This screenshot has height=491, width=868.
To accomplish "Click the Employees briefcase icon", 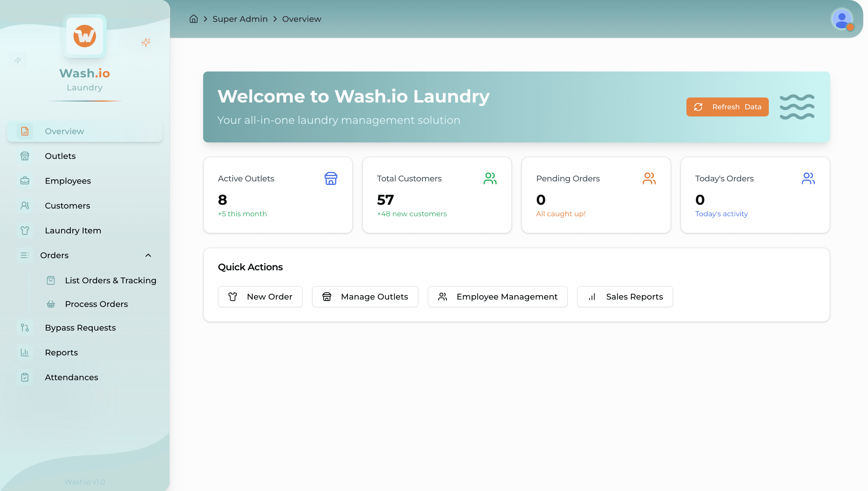I will point(25,181).
